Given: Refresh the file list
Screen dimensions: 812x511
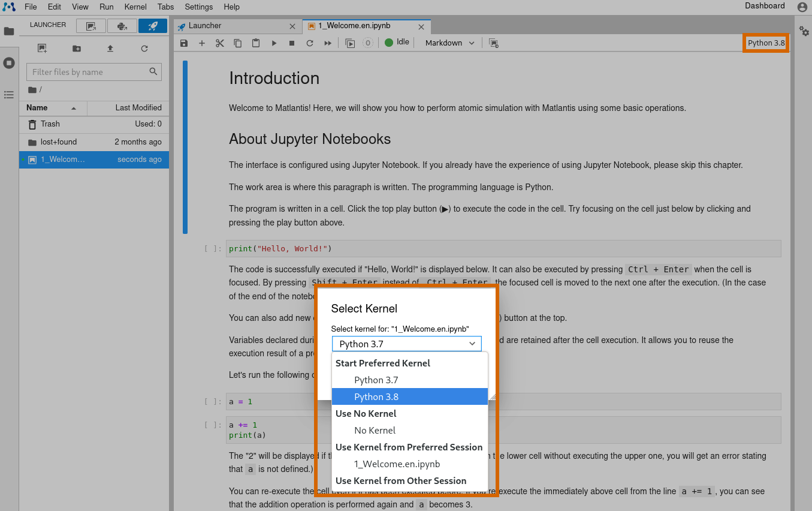Looking at the screenshot, I should pyautogui.click(x=144, y=49).
